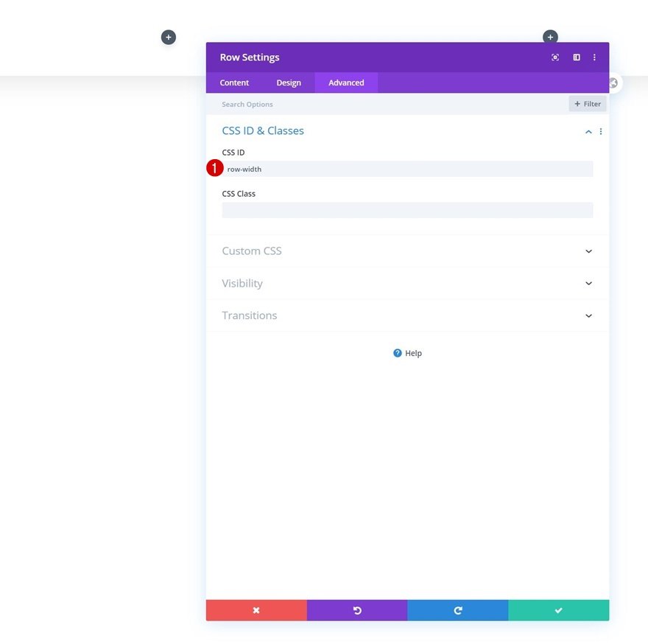Screen dimensions: 648x644
Task: Switch to the Content tab
Action: click(234, 83)
